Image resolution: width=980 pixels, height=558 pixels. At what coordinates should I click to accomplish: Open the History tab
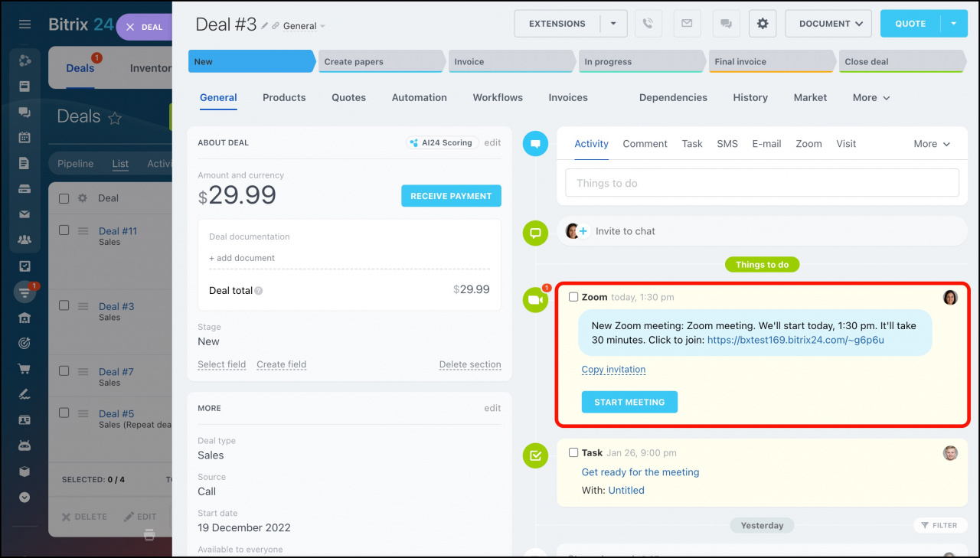(x=750, y=97)
